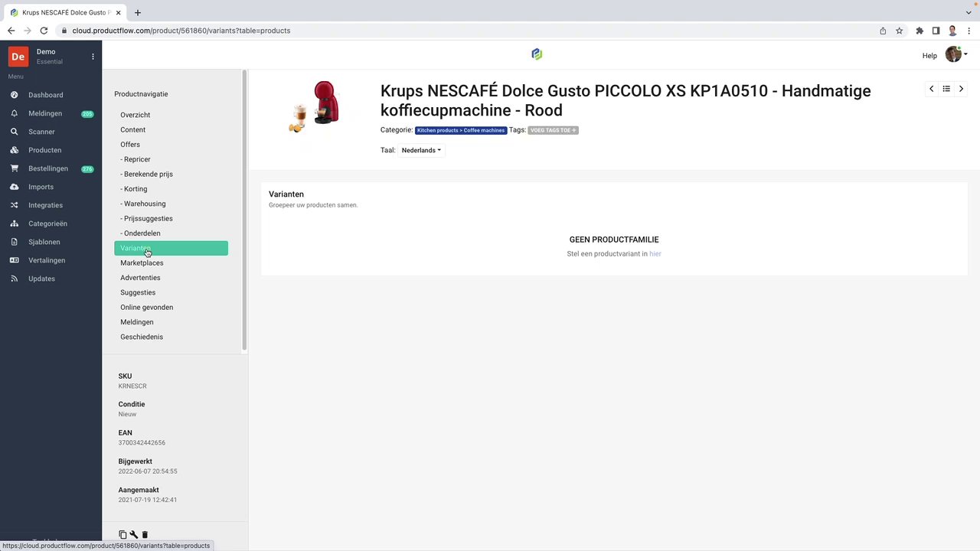The width and height of the screenshot is (980, 551).
Task: Open Integraties shuffle icon
Action: pos(14,205)
